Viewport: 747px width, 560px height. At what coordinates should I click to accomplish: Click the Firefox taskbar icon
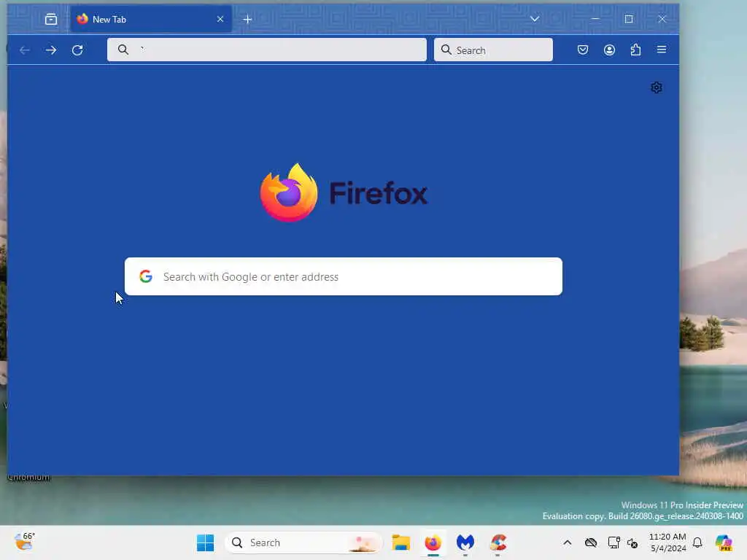[433, 542]
